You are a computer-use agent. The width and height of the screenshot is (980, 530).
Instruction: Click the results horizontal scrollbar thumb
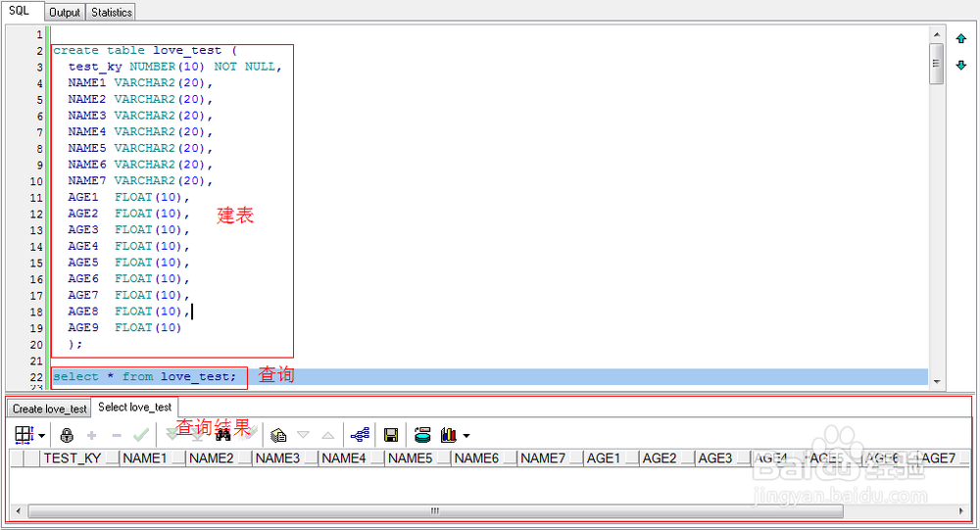point(436,510)
